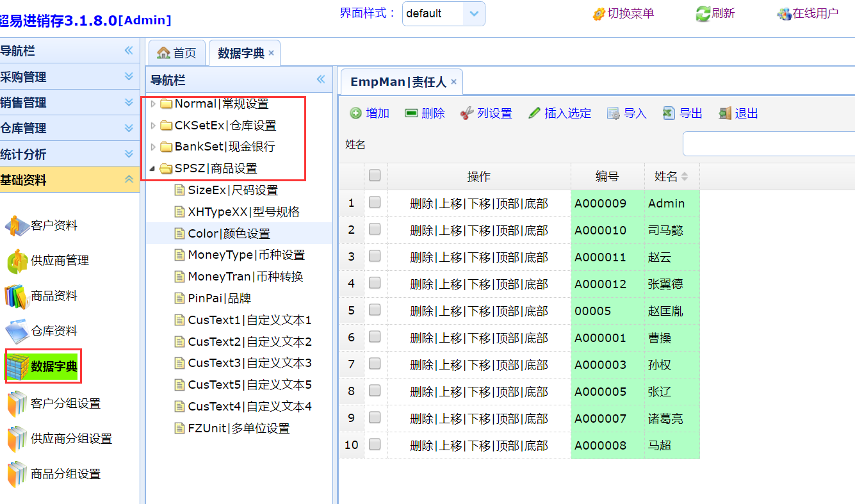The width and height of the screenshot is (855, 504).
Task: Click the Refresh (刷新) icon at top
Action: [x=703, y=13]
